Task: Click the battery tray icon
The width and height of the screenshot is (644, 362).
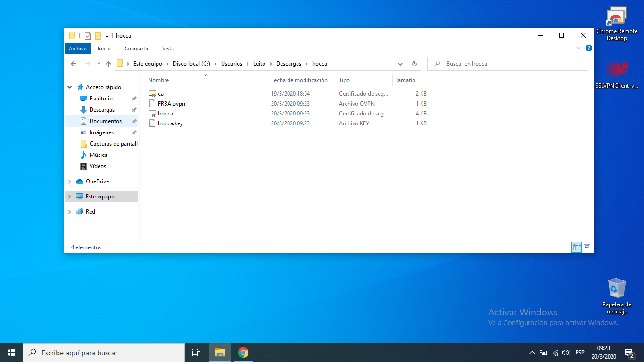Action: pos(544,353)
